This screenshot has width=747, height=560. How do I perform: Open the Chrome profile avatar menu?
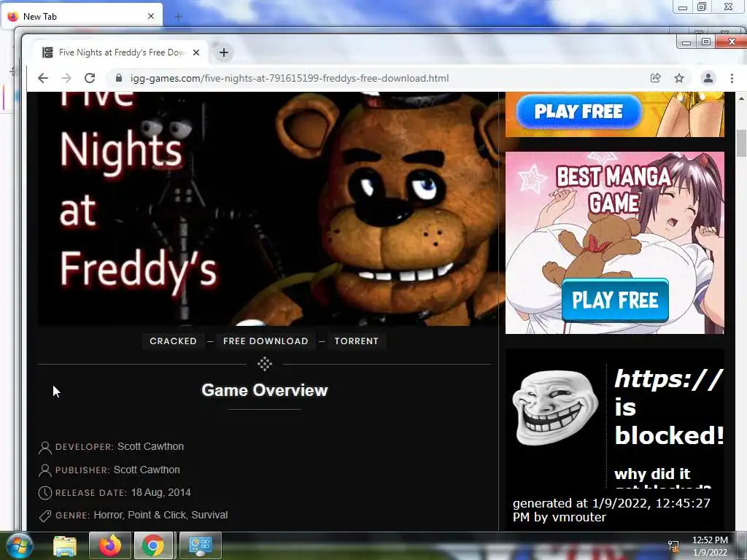(x=708, y=78)
